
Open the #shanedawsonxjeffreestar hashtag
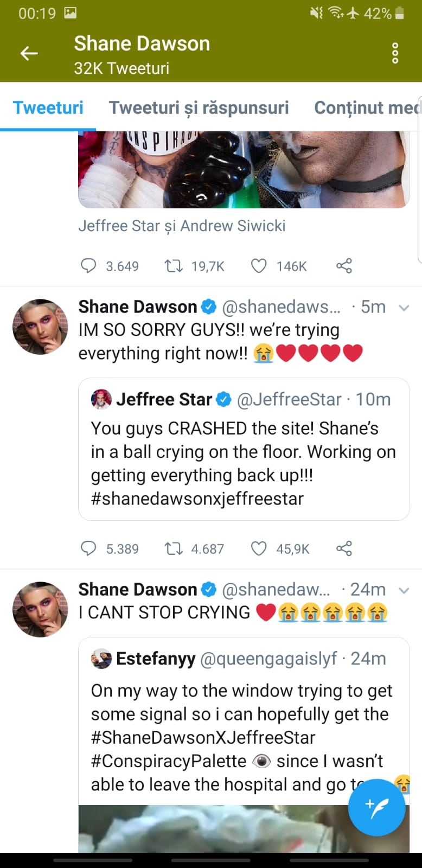click(199, 499)
